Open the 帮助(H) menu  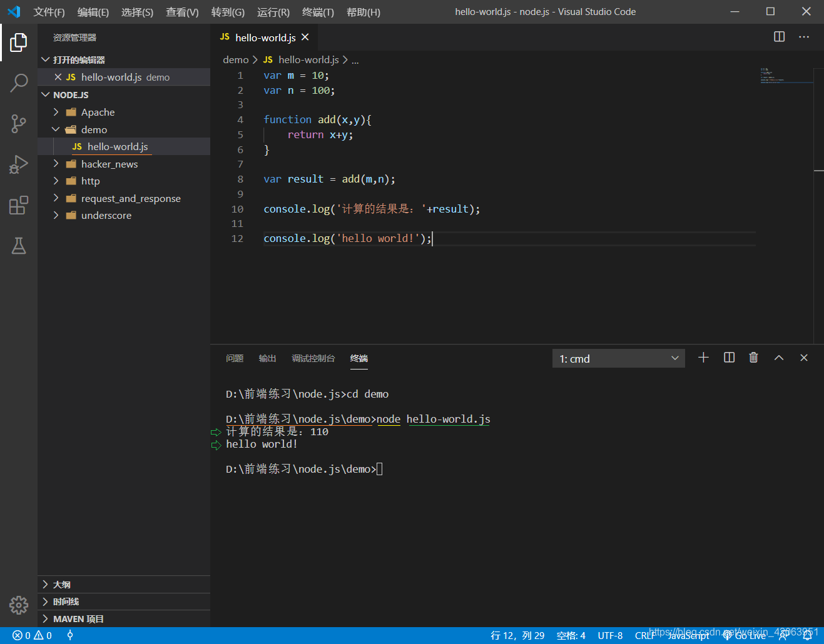tap(364, 12)
